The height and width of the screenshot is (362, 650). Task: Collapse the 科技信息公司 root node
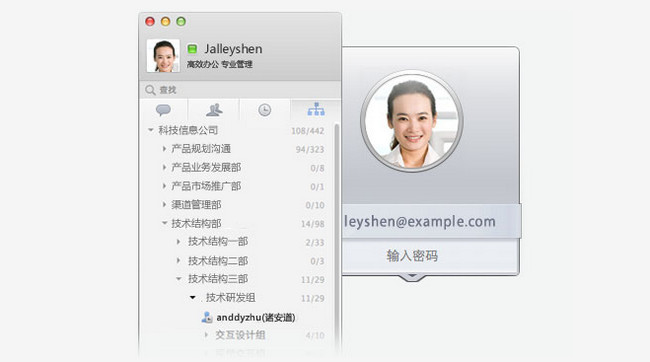(150, 130)
